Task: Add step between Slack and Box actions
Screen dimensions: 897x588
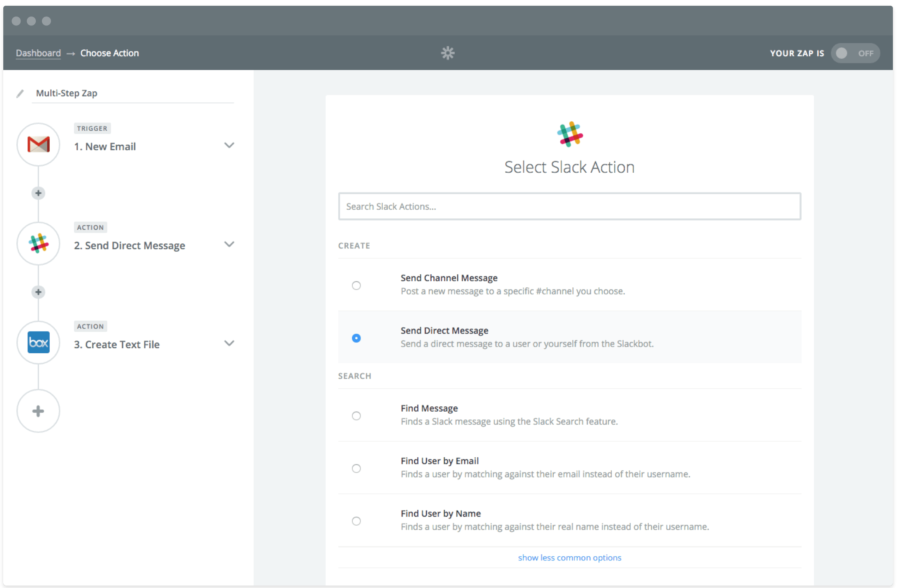Action: [x=38, y=292]
